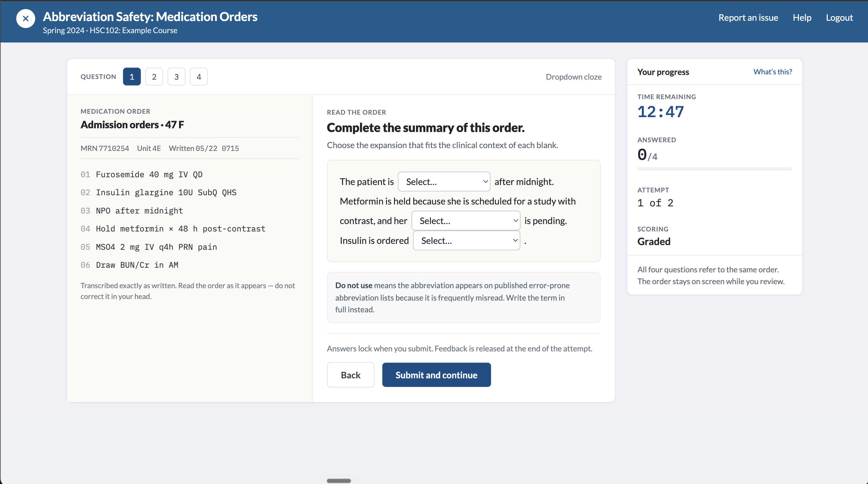Go to question 3 tab
This screenshot has height=484, width=868.
[x=177, y=77]
